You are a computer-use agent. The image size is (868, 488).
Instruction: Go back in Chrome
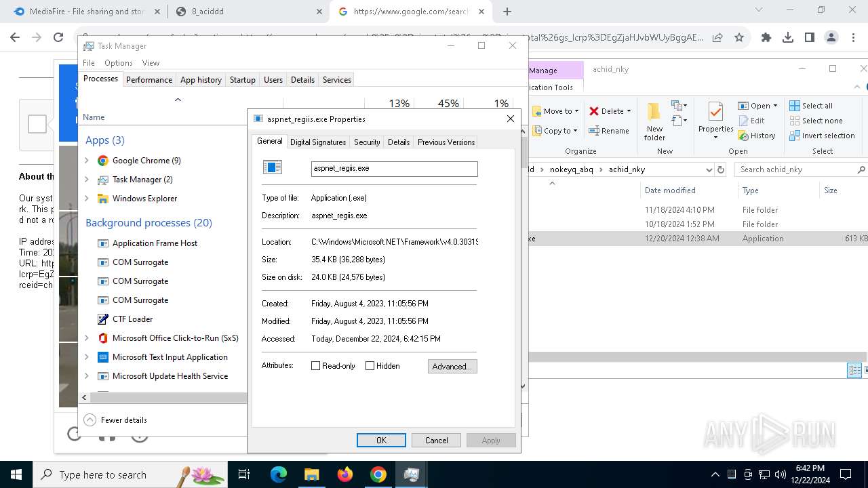coord(15,38)
